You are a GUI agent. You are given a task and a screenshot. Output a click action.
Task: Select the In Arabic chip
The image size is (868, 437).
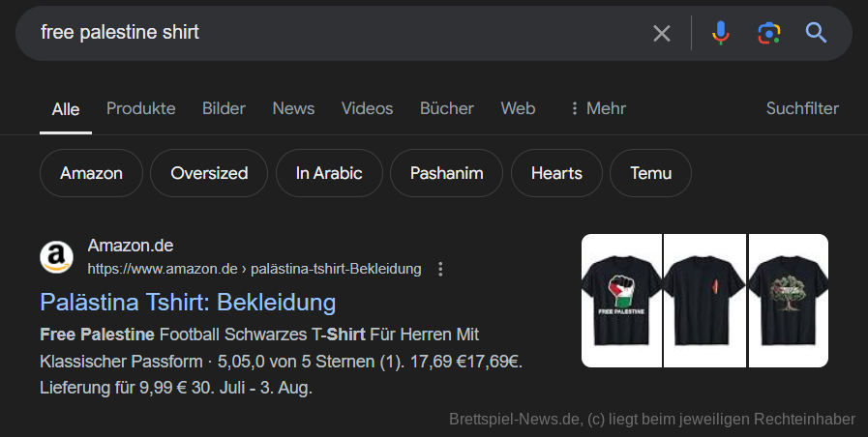pos(329,174)
